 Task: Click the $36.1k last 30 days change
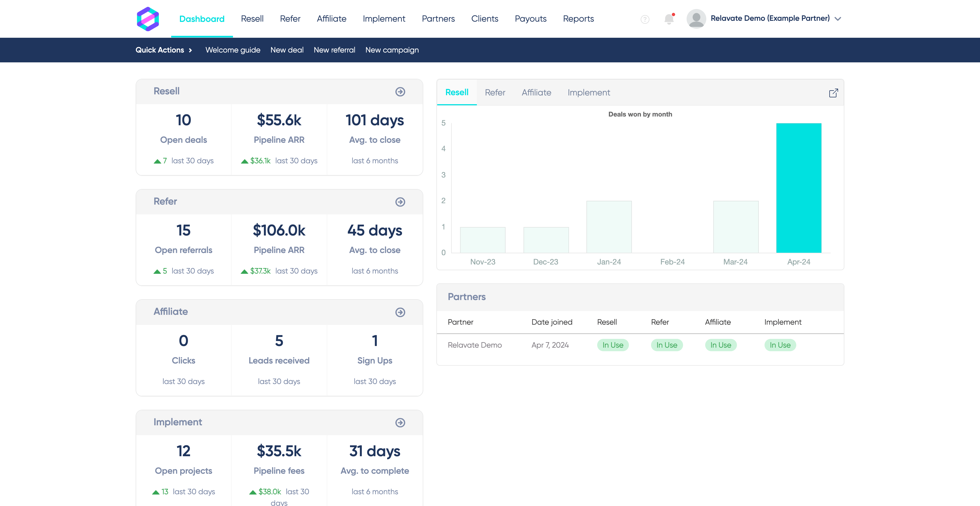pos(279,161)
